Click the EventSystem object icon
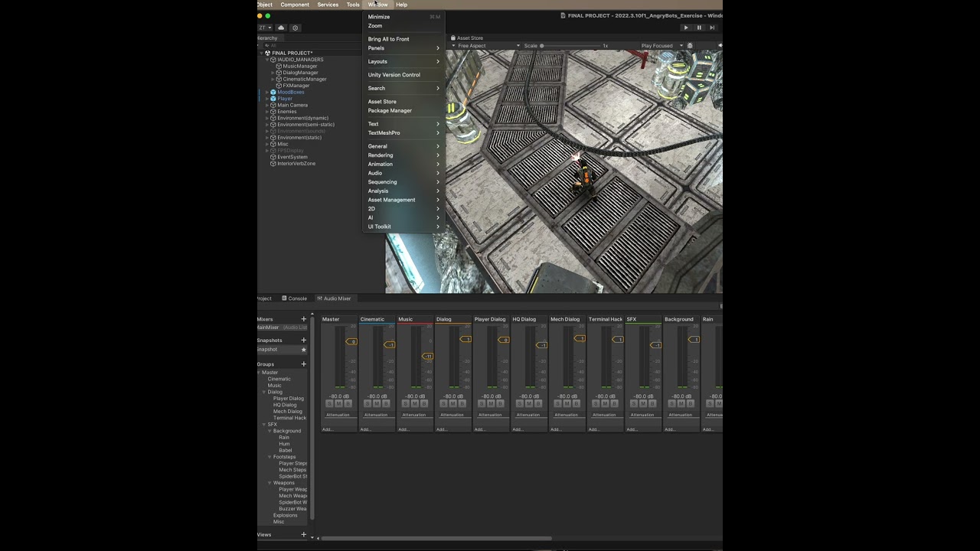This screenshot has width=980, height=551. [273, 157]
